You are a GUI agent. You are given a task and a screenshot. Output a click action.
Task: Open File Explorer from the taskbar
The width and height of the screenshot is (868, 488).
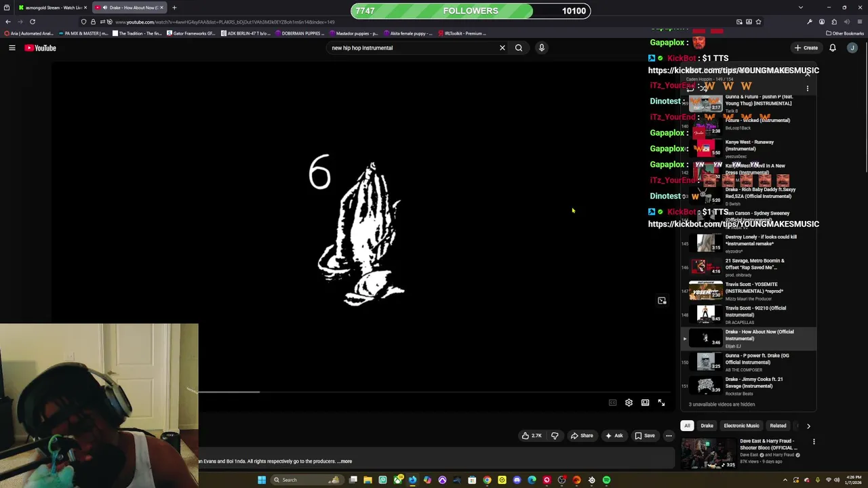(x=368, y=480)
